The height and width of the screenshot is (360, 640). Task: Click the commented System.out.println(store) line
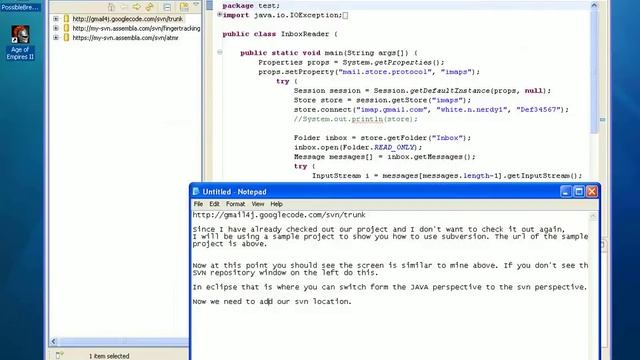pyautogui.click(x=356, y=119)
